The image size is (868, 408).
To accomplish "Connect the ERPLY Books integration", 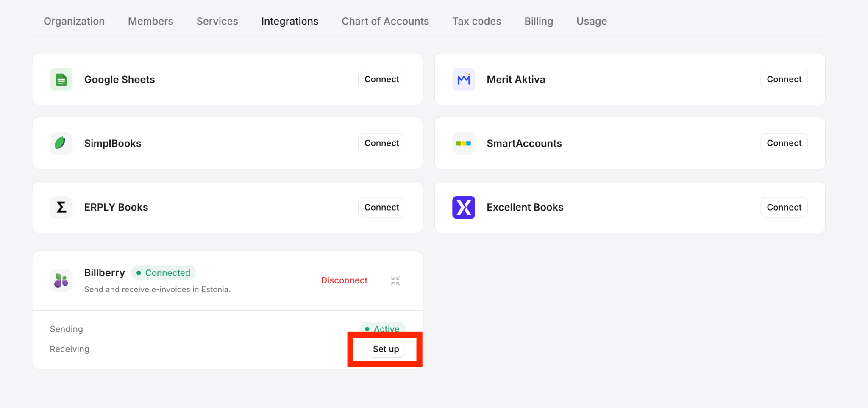I will click(381, 207).
